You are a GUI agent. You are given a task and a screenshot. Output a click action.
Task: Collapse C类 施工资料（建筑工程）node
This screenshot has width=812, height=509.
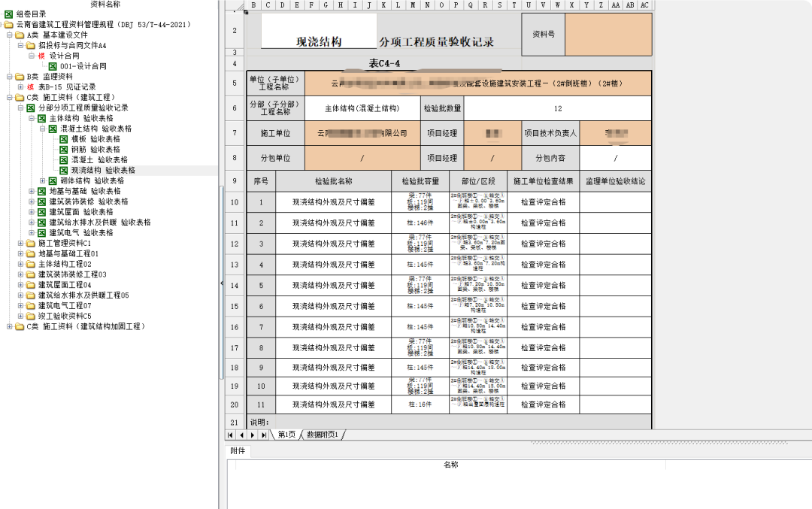(9, 97)
